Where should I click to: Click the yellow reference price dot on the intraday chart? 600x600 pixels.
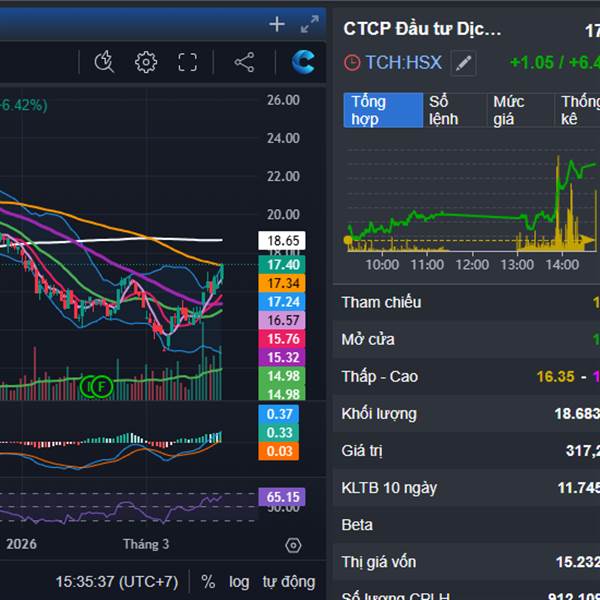348,240
